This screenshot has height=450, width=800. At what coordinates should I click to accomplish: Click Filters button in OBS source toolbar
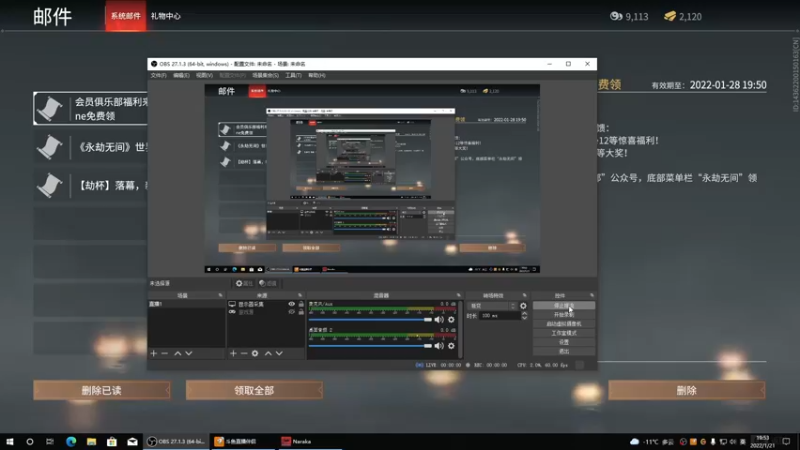click(x=268, y=283)
